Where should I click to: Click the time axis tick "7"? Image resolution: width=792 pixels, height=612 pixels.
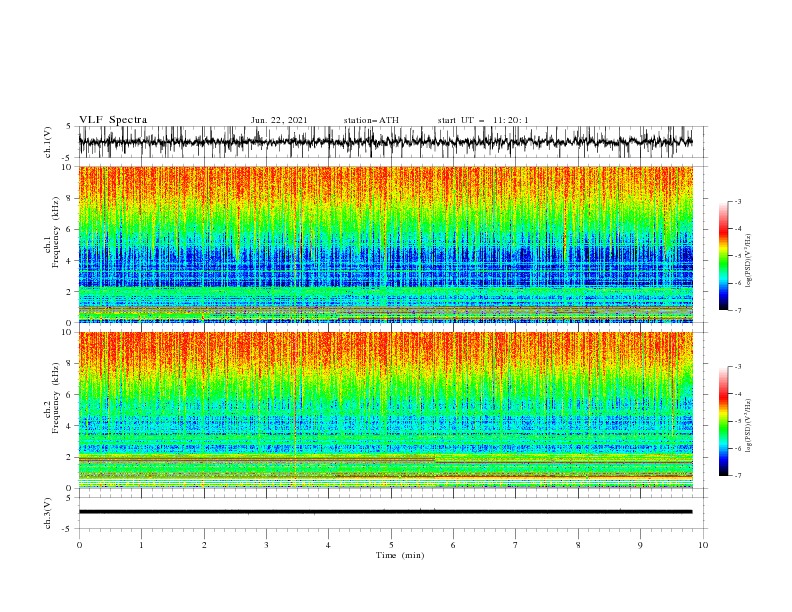click(x=516, y=545)
